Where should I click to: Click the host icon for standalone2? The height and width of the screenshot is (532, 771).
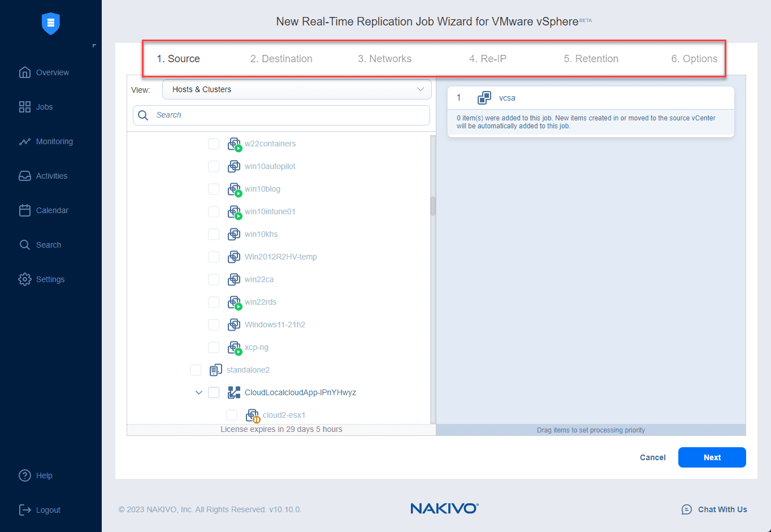215,370
